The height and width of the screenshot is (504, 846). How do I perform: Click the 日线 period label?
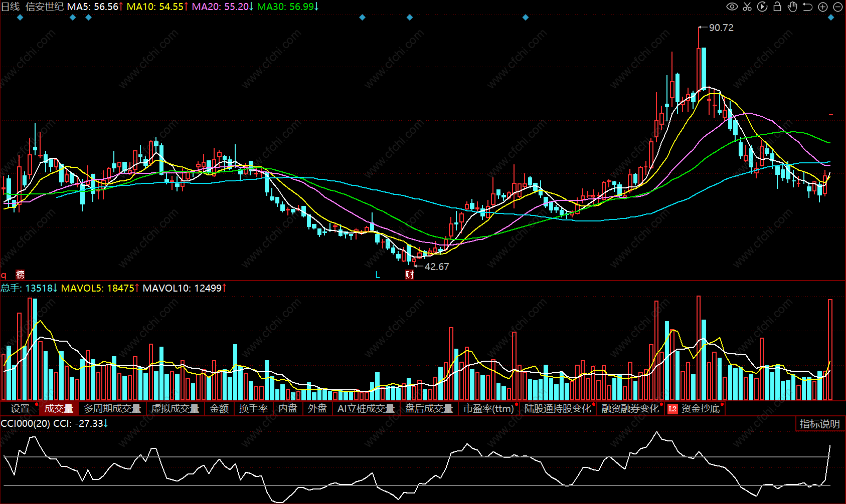(11, 7)
